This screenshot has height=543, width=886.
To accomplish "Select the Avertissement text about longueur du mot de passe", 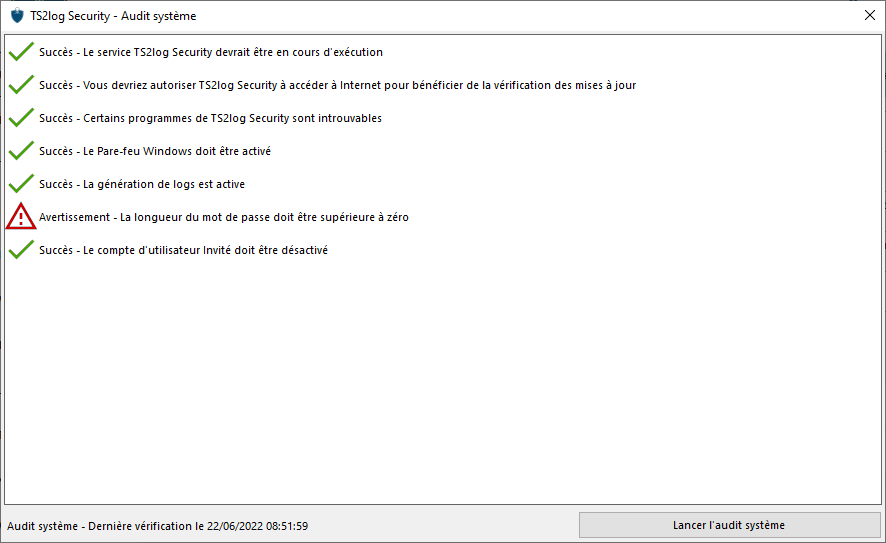I will click(224, 217).
